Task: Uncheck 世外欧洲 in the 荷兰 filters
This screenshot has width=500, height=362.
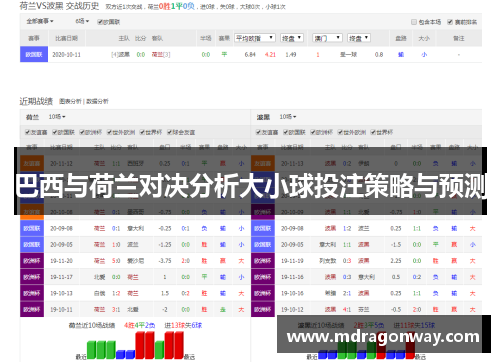Action: [109, 132]
